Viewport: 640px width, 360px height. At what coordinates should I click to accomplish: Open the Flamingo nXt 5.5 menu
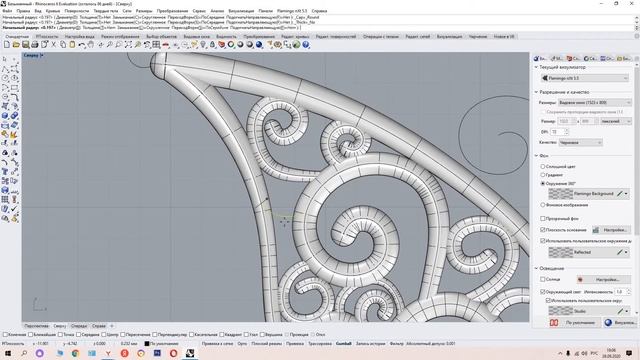click(x=292, y=11)
